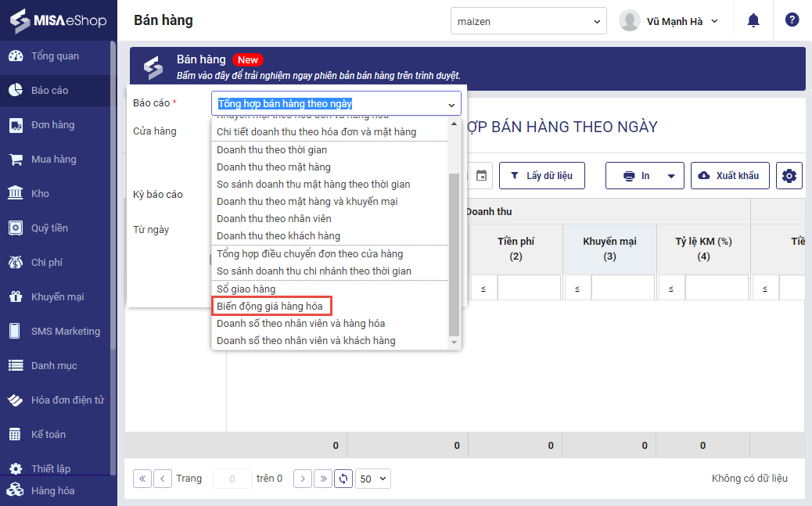Click the Tỷ lệ KM (%) column header
The height and width of the screenshot is (506, 812).
tap(703, 249)
